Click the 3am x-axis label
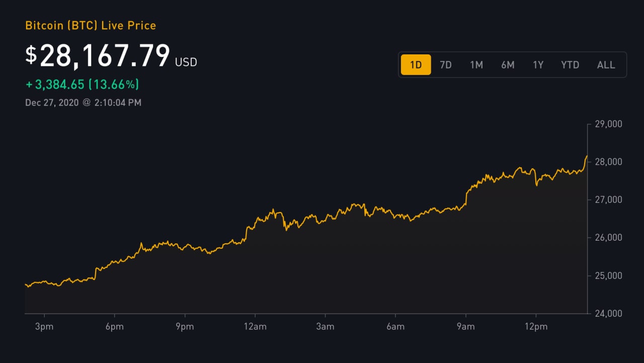644x363 pixels. [x=325, y=327]
